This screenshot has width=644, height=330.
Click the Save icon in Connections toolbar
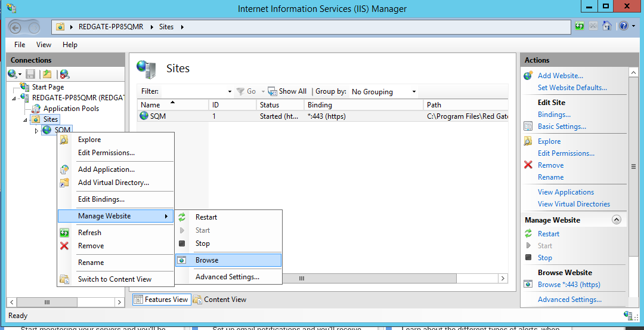pos(30,74)
